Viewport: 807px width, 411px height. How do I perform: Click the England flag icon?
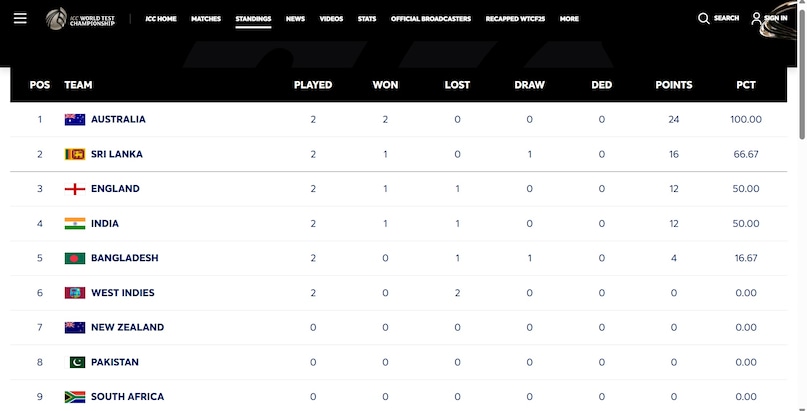[x=75, y=189]
